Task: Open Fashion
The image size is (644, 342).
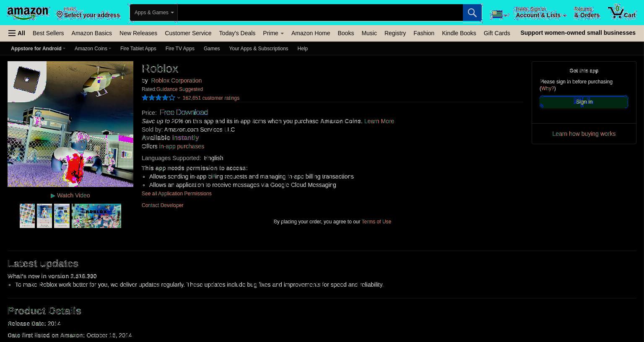Action: click(424, 33)
